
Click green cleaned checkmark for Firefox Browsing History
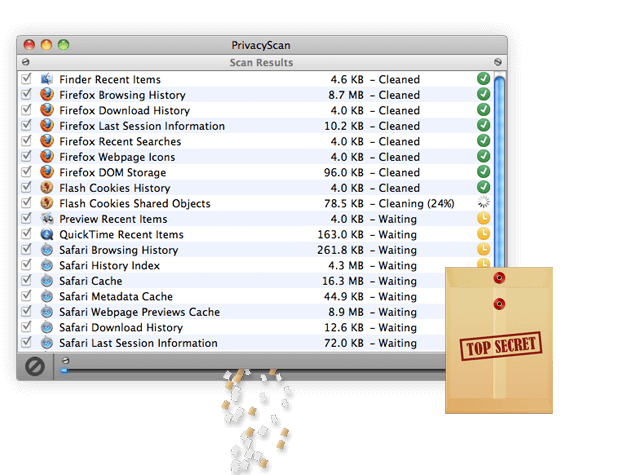(483, 94)
